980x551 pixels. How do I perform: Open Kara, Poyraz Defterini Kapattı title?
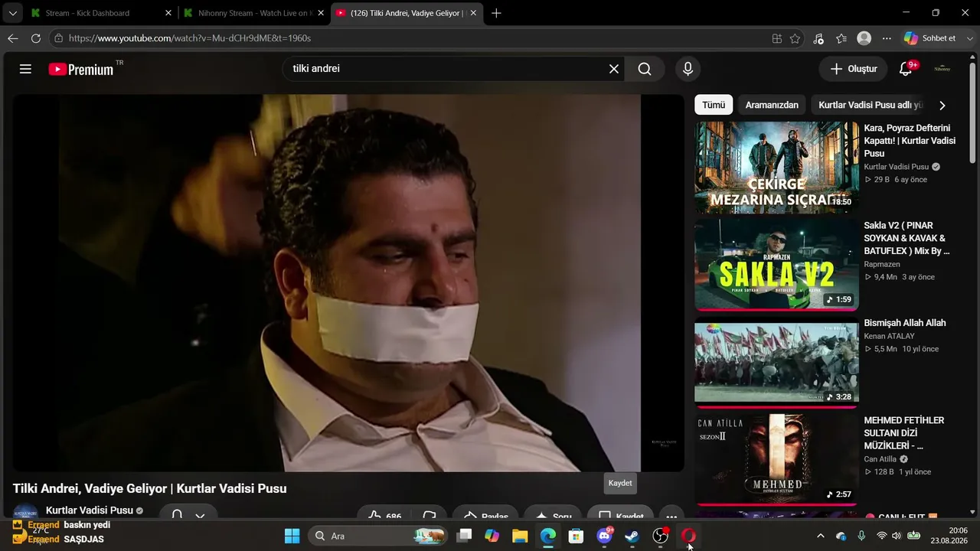[x=910, y=141]
